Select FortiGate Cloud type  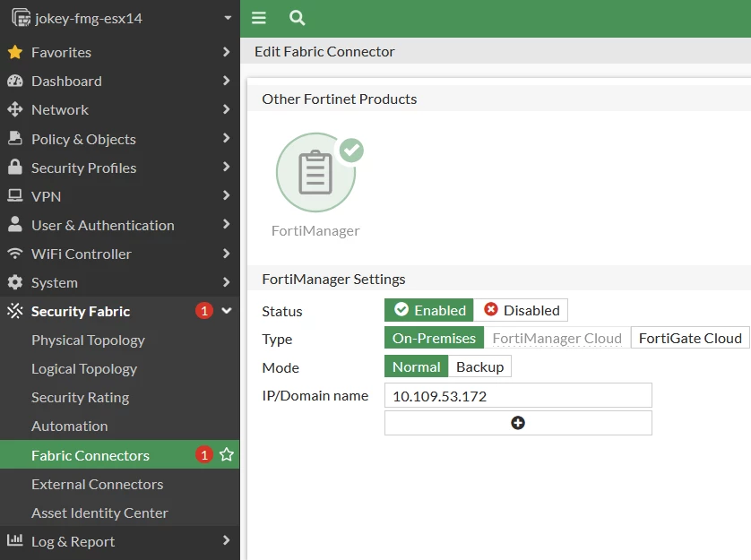coord(690,338)
